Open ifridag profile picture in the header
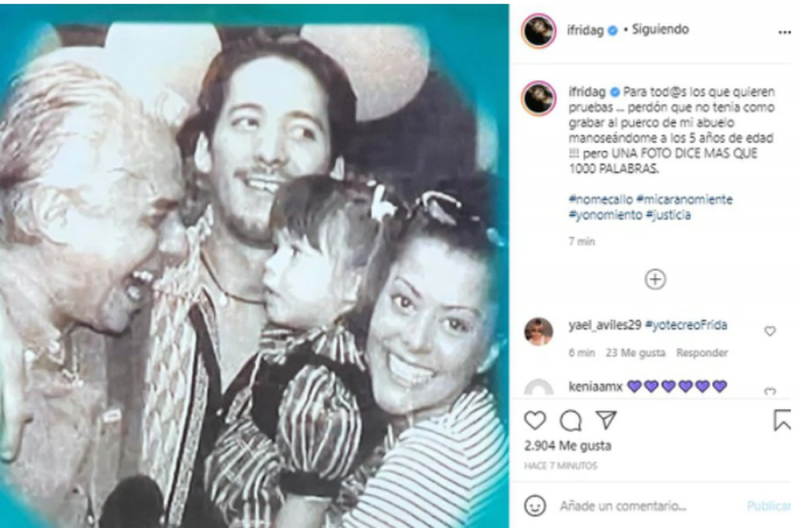 pos(538,31)
